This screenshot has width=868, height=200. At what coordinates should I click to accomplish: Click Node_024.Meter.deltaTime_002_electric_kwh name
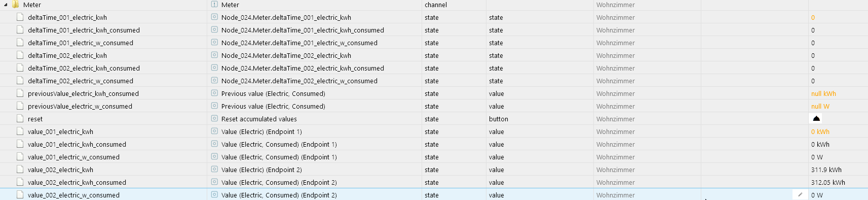286,56
